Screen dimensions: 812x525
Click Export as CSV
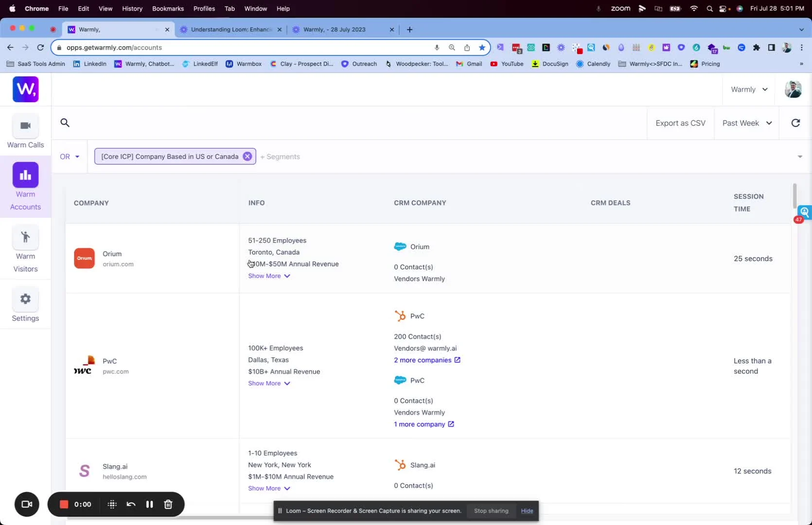680,123
